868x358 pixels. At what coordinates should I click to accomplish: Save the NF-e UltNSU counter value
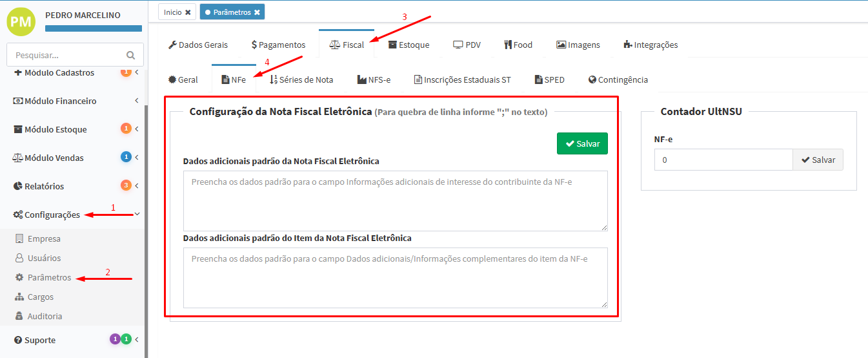(x=818, y=160)
